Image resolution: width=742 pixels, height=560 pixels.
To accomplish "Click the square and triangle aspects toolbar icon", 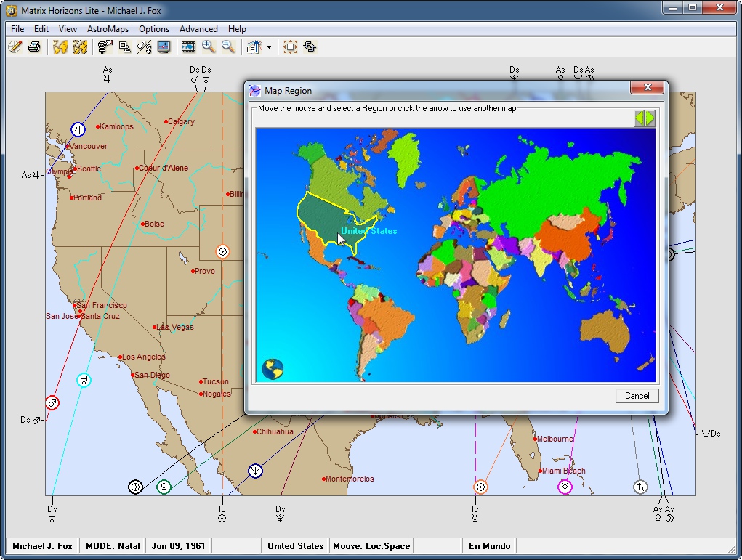I will point(124,46).
